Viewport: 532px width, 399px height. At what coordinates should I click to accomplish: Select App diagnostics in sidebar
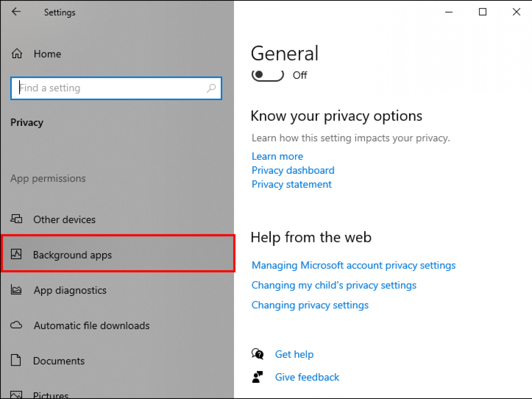70,290
